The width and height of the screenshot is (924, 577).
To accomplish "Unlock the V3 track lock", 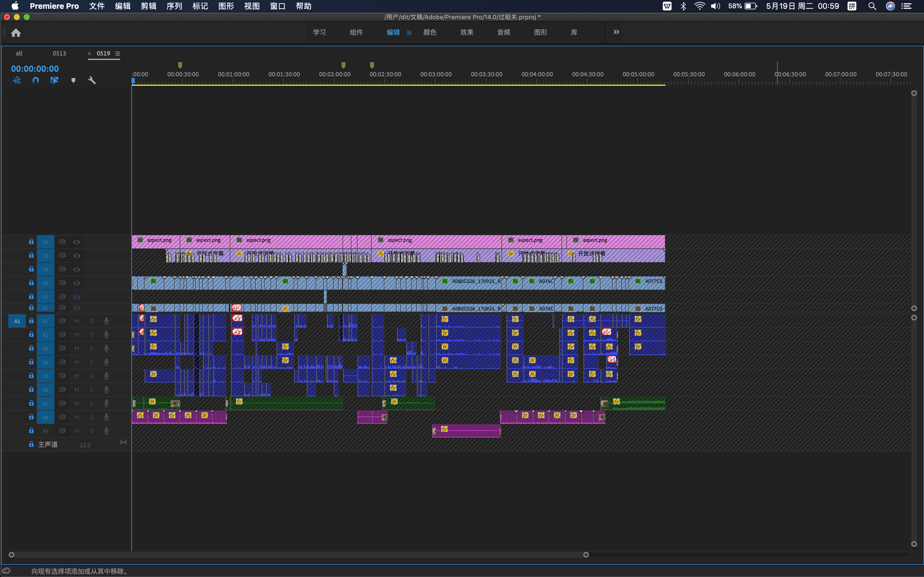I will 31,283.
